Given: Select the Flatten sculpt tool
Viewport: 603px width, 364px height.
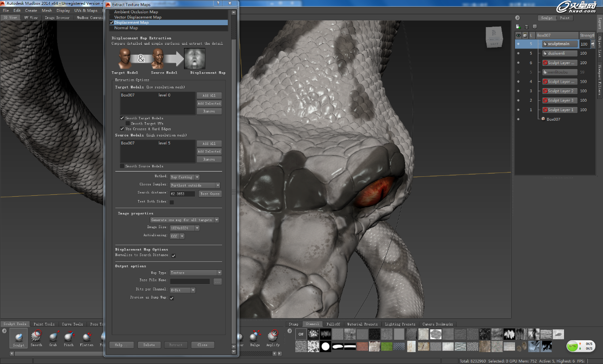Looking at the screenshot, I should click(87, 338).
